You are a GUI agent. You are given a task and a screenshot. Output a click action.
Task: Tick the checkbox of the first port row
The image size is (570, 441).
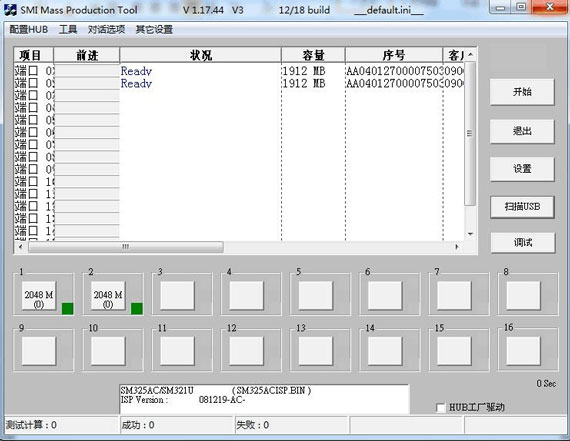pyautogui.click(x=33, y=71)
